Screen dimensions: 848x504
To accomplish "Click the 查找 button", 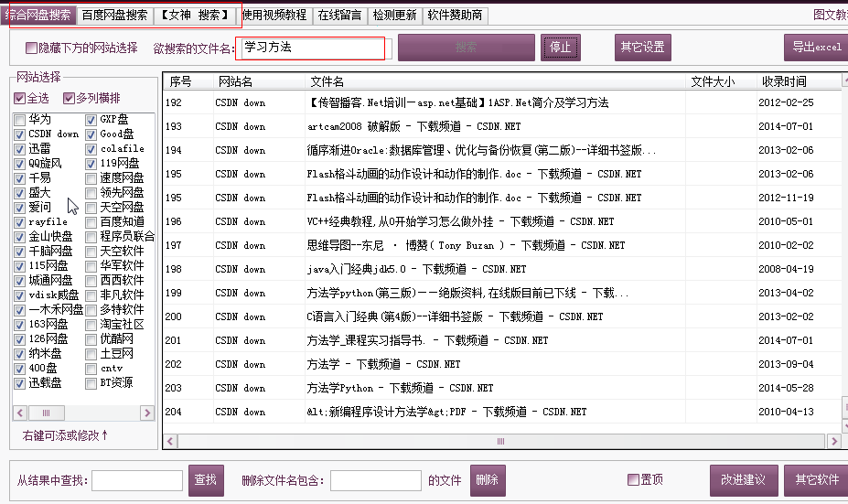I will tap(206, 480).
